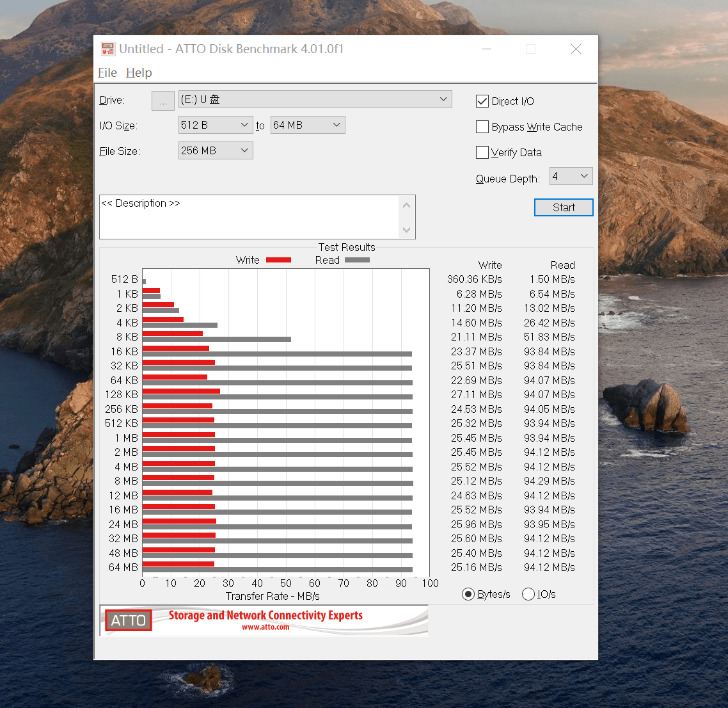The width and height of the screenshot is (728, 708).
Task: Click the 27.11 MB/s write value
Action: pos(477,394)
